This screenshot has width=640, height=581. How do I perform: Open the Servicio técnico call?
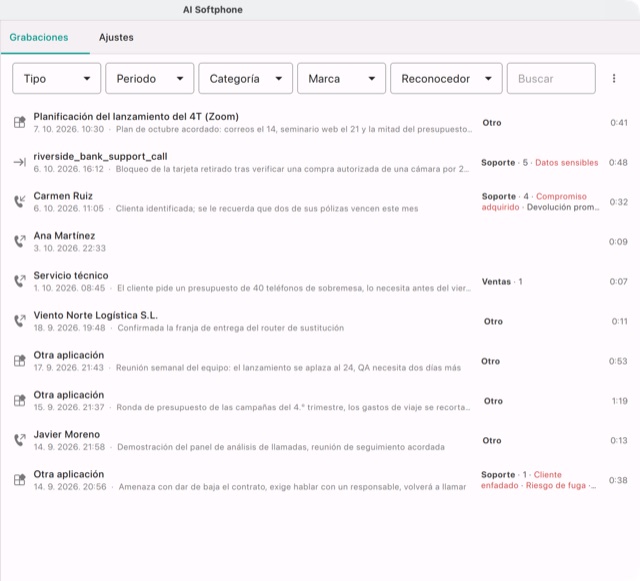tap(71, 276)
